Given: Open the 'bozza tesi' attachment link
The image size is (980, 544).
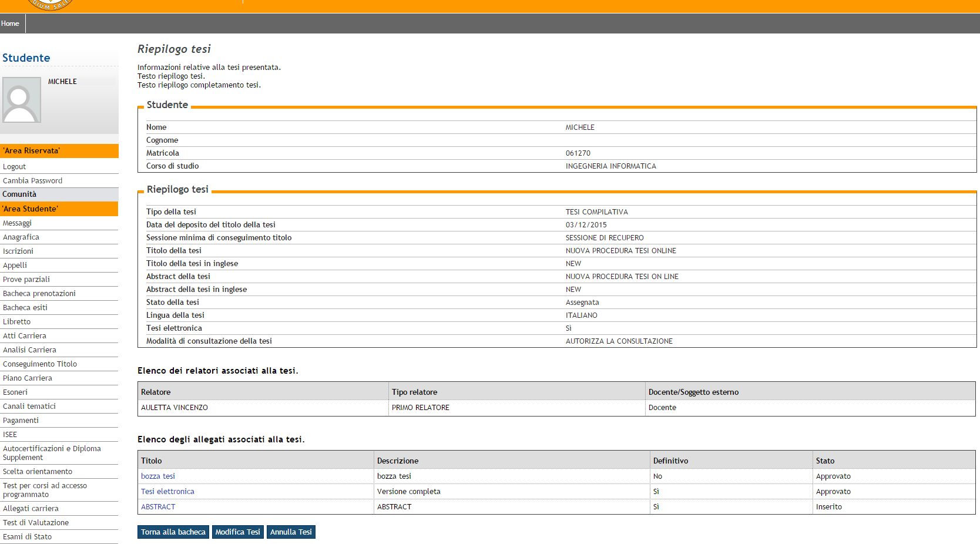Looking at the screenshot, I should coord(158,476).
